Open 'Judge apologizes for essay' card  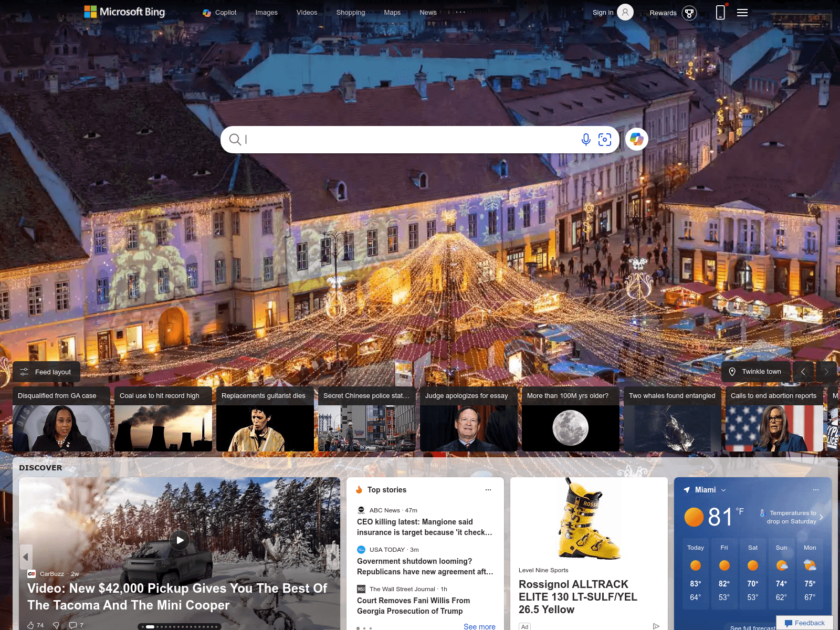[x=469, y=419]
